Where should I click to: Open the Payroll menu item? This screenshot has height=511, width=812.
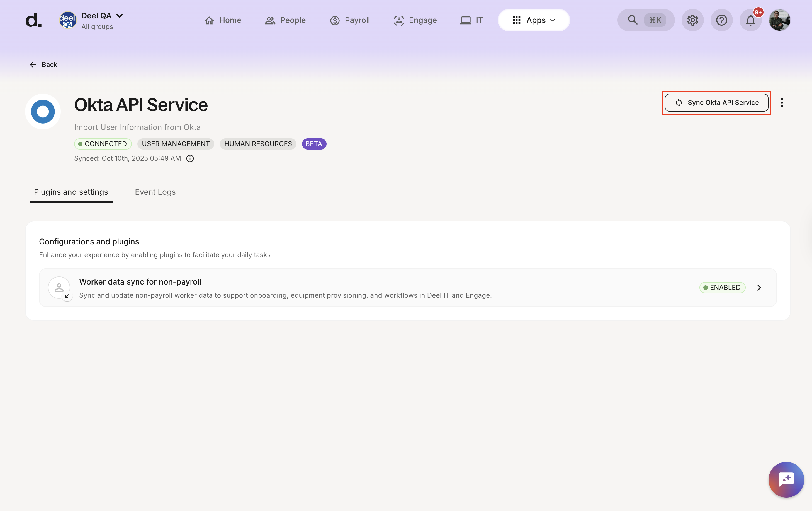click(350, 20)
